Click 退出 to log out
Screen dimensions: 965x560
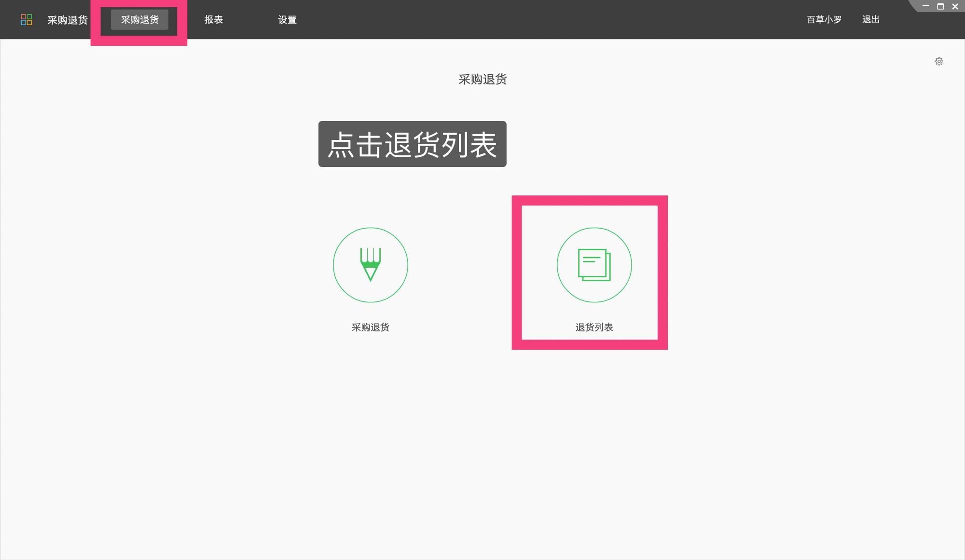(x=870, y=19)
